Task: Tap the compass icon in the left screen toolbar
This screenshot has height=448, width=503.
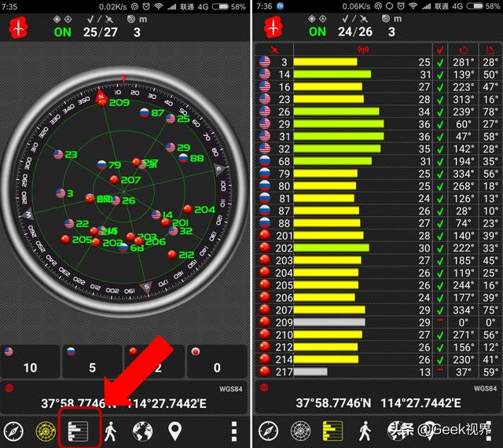Action: 13,430
